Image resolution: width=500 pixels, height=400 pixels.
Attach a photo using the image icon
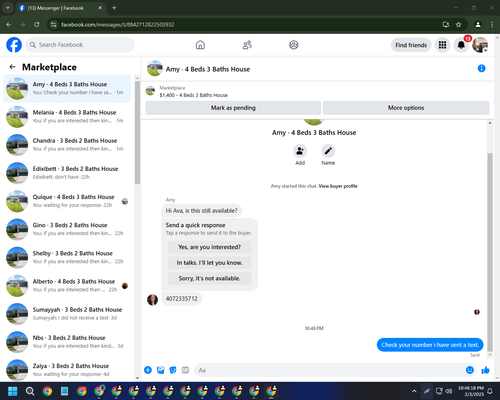(x=160, y=370)
